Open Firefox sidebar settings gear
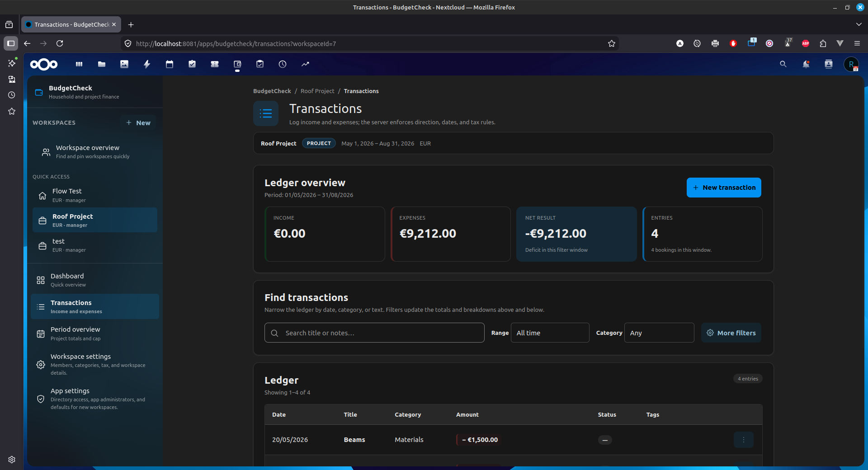Image resolution: width=868 pixels, height=470 pixels. (12, 460)
